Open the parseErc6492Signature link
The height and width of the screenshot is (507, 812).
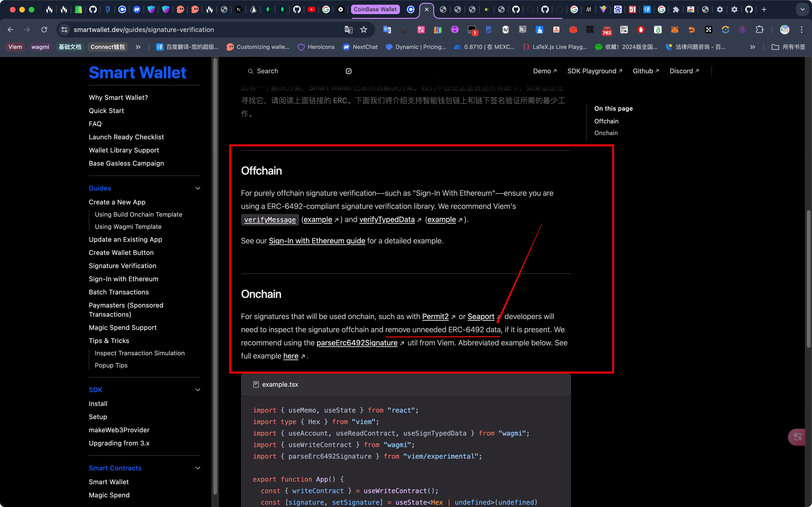(x=357, y=343)
